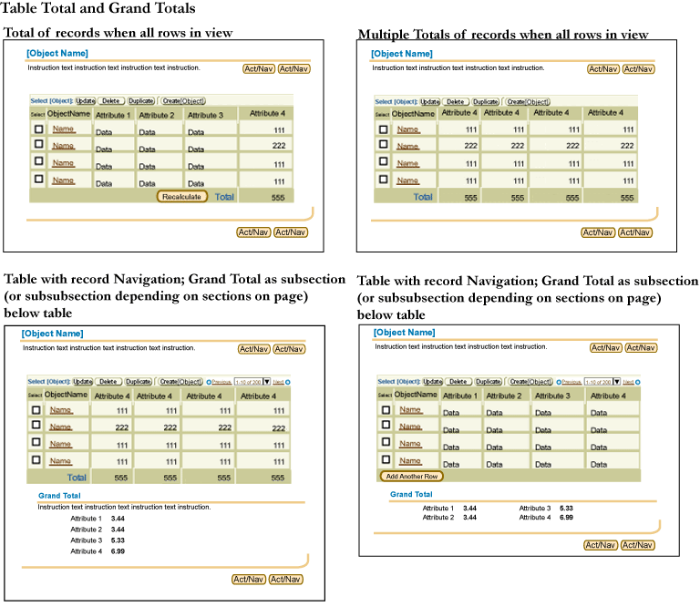The width and height of the screenshot is (700, 607).
Task: Click Update in the 'Multiple Totals' panel
Action: [x=430, y=102]
